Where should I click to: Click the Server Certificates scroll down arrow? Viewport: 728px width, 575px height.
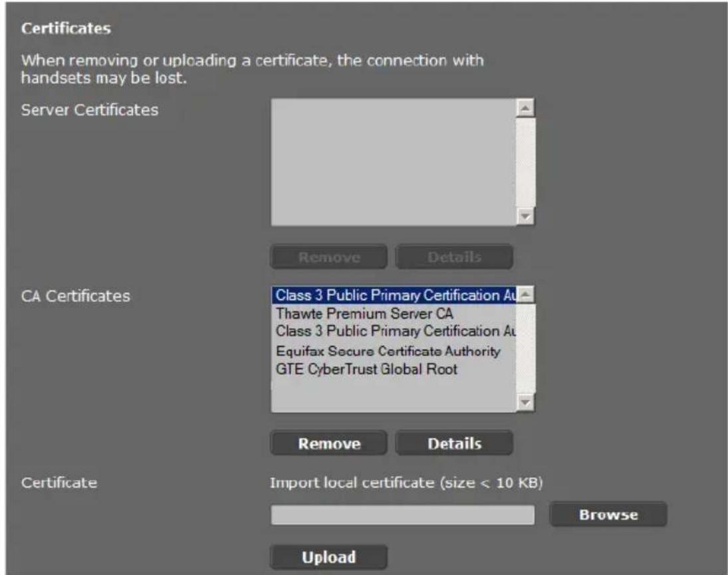[x=525, y=216]
